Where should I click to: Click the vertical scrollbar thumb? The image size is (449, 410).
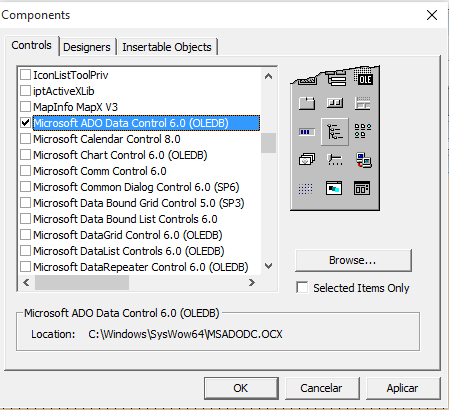268,143
